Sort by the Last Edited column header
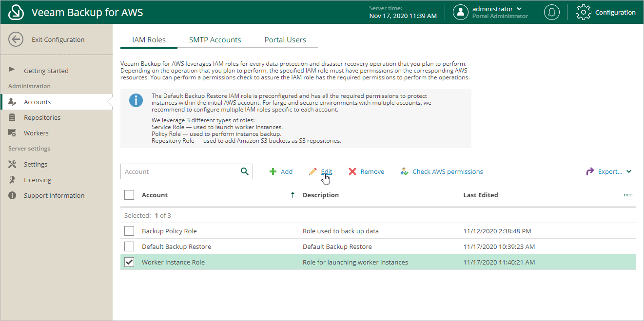 click(x=481, y=195)
